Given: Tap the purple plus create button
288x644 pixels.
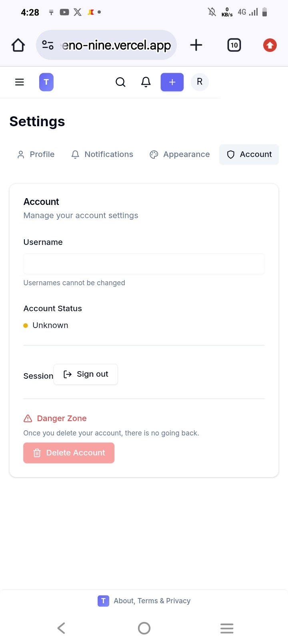Looking at the screenshot, I should pyautogui.click(x=172, y=82).
